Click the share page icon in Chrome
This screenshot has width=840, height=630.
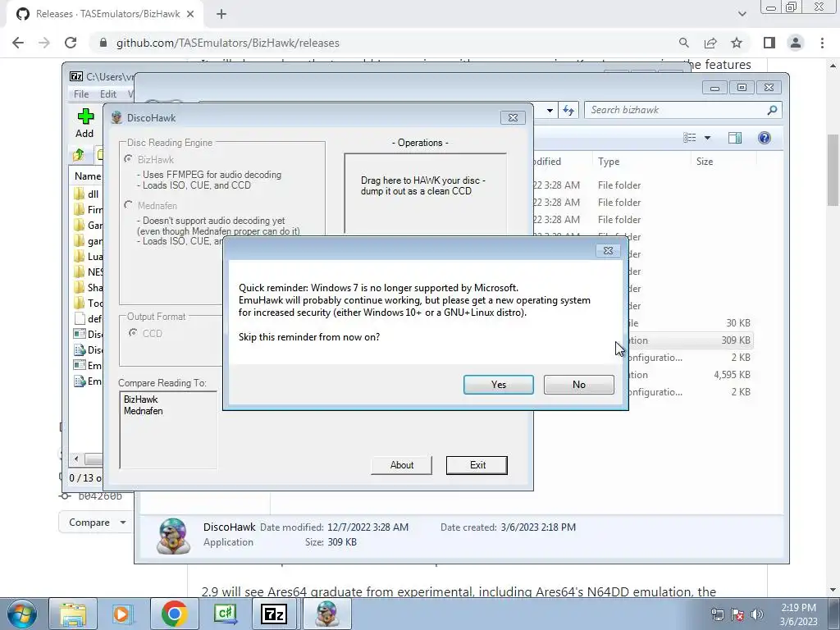(x=710, y=43)
